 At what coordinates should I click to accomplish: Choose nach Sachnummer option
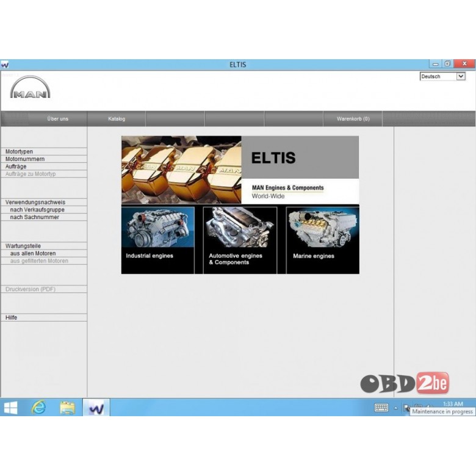44,217
